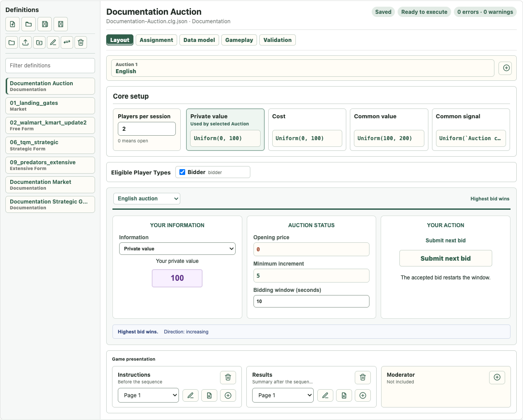Click the pencil rename icon in sidebar toolbar

53,42
